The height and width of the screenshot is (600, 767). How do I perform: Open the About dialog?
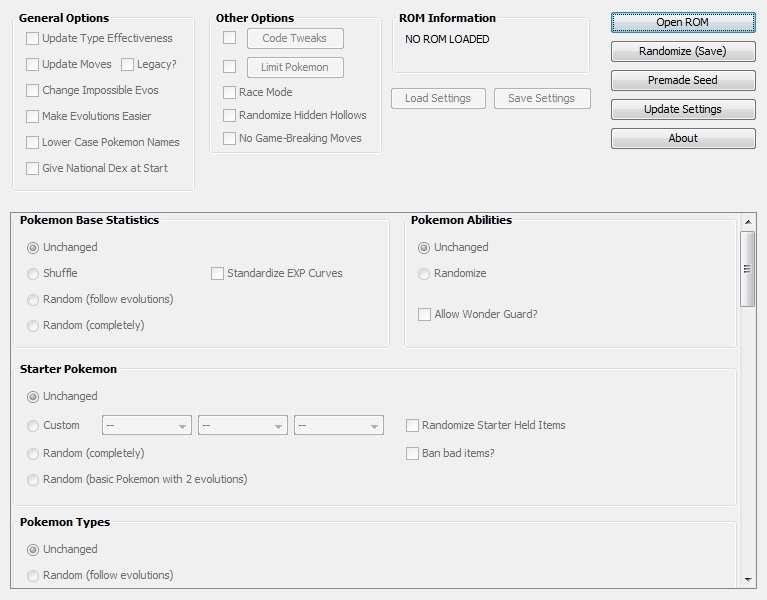pyautogui.click(x=683, y=138)
